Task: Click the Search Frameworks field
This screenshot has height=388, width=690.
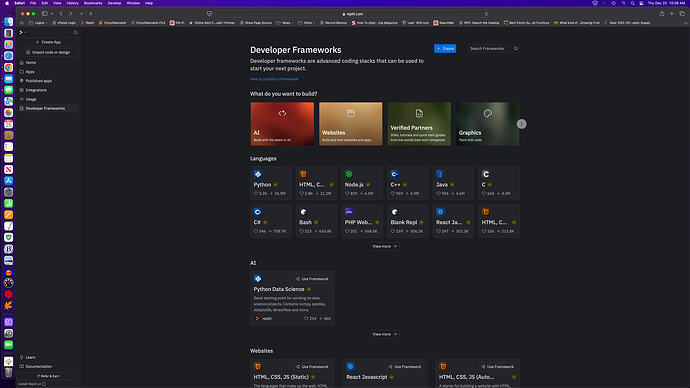Action: [493, 48]
